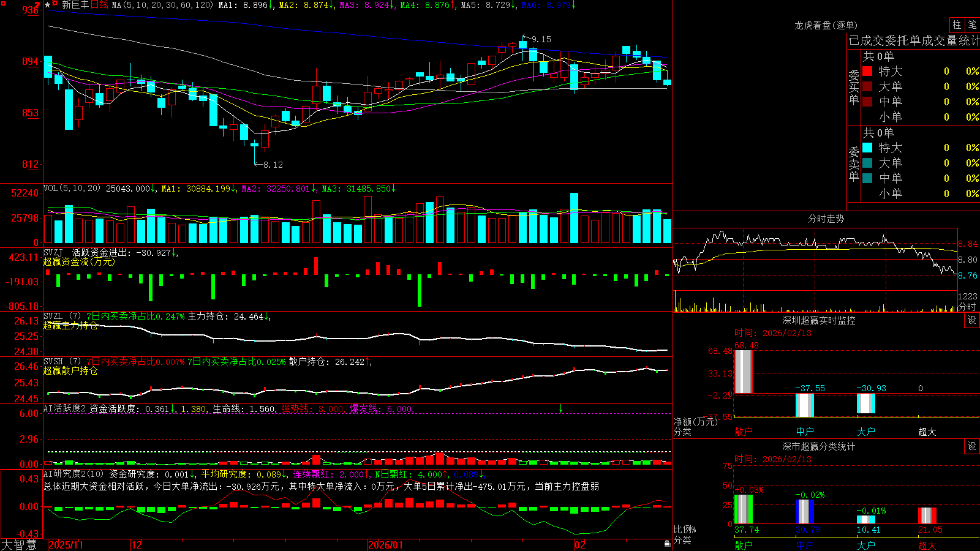980x551 pixels.
Task: Switch 龙虎看盘 to 笔 tick view
Action: coord(972,24)
